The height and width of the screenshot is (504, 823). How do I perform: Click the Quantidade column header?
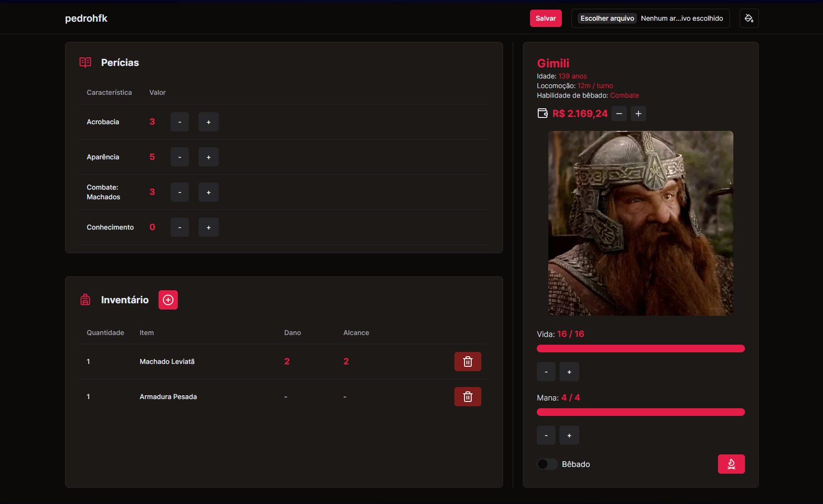(x=106, y=333)
